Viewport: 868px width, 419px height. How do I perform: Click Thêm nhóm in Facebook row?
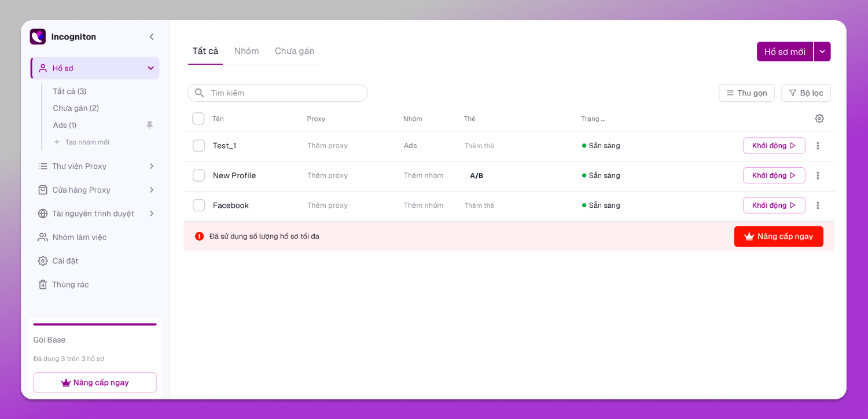[x=424, y=205]
